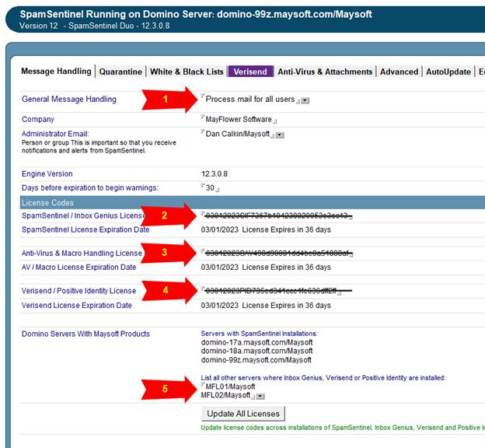This screenshot has width=485, height=448.
Task: Click Days before expiration to begin warnings label
Action: point(90,187)
